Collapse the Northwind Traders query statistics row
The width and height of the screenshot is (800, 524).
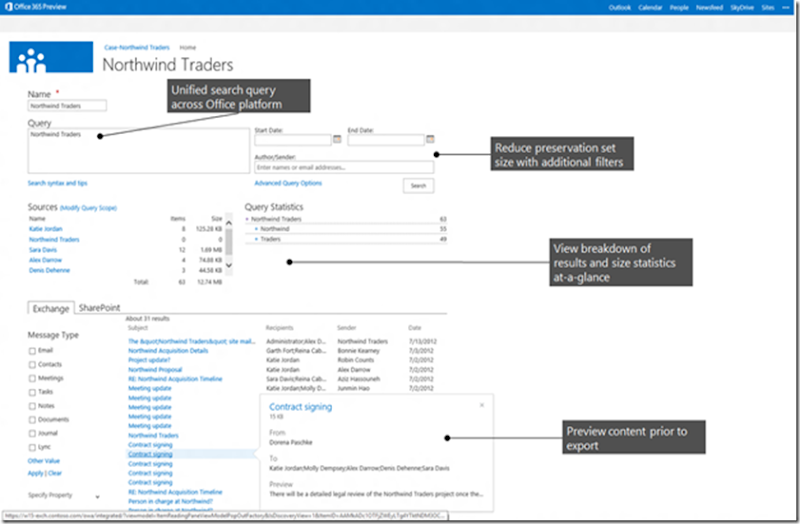[247, 219]
